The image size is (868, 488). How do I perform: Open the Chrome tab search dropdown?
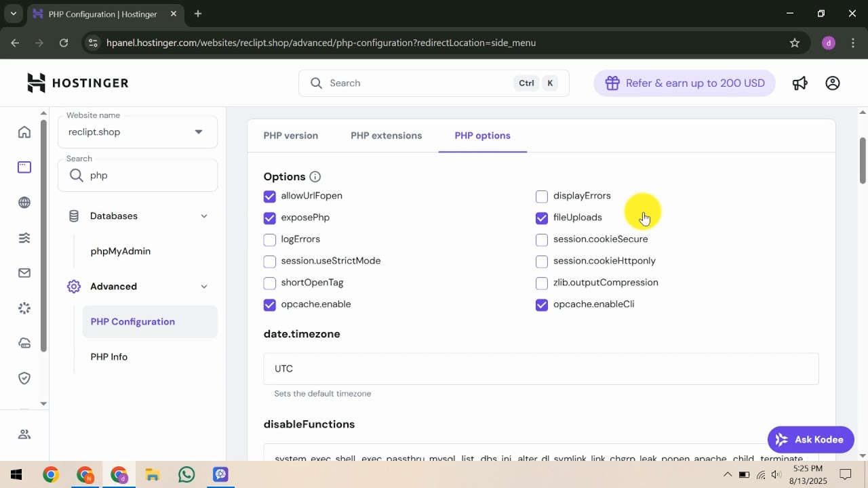point(13,14)
